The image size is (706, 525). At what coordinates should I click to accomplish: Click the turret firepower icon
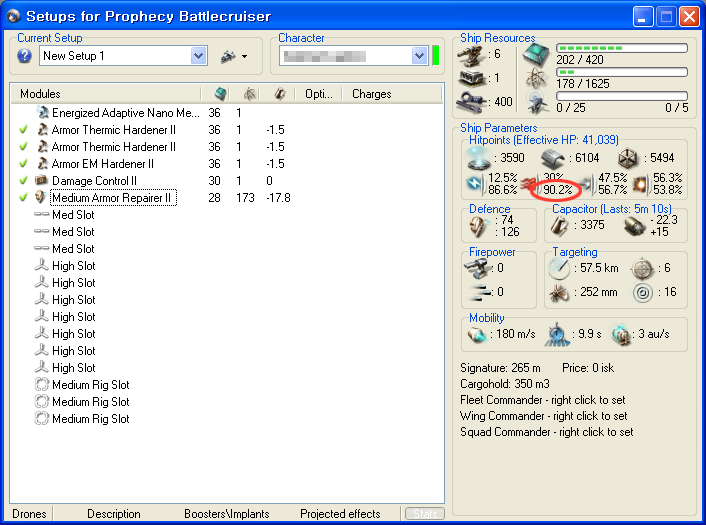(x=477, y=268)
